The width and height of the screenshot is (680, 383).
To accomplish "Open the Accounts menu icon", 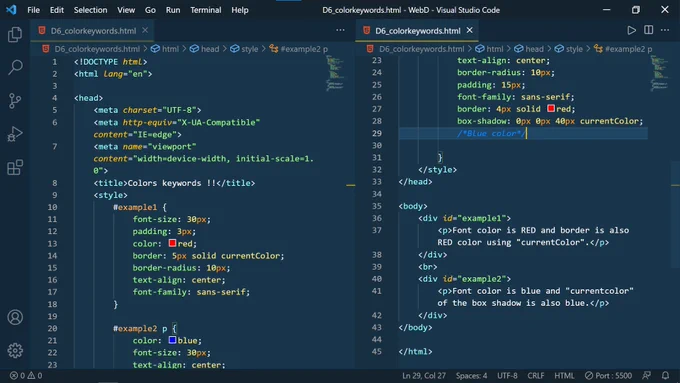I will (15, 317).
